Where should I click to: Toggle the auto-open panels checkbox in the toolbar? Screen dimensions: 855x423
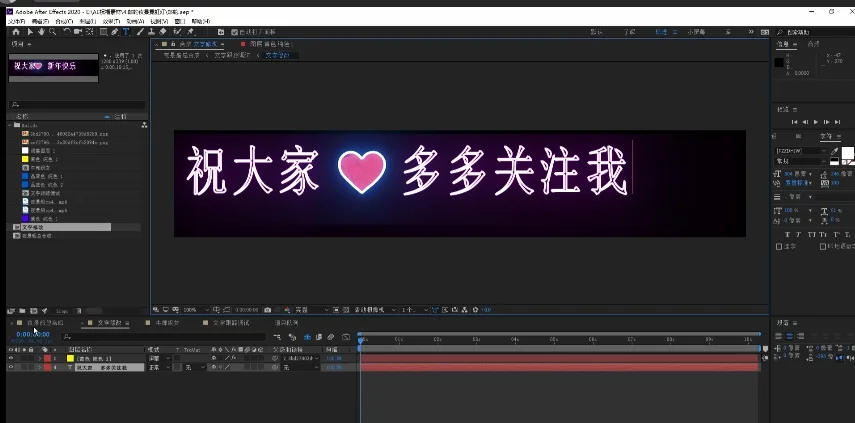pos(235,32)
